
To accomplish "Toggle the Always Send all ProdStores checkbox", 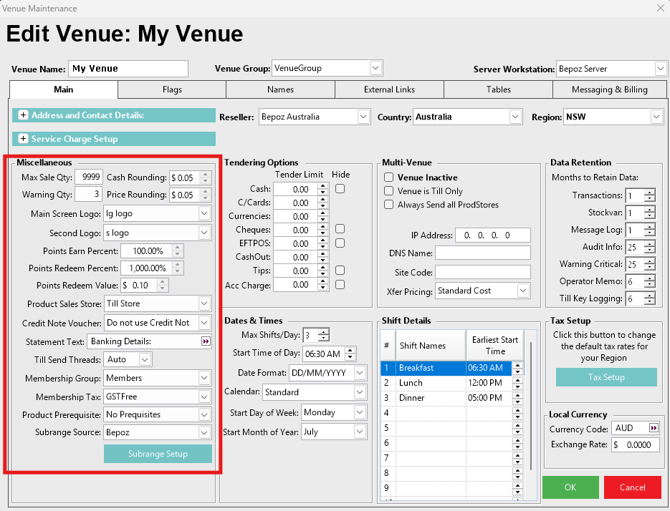I will pyautogui.click(x=389, y=205).
